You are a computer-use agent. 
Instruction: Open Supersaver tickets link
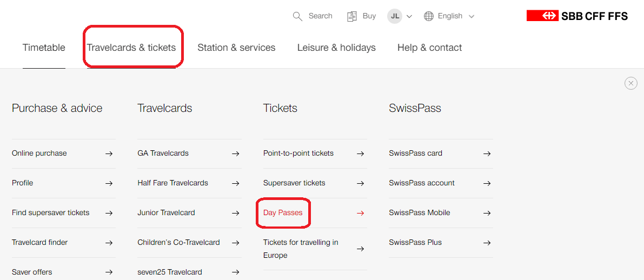(x=294, y=183)
